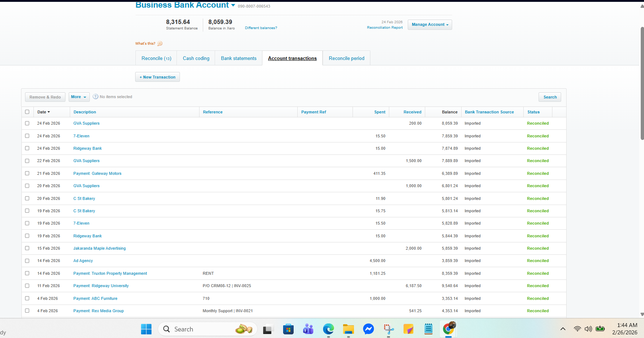
Task: Open Microsoft Teams from the taskbar
Action: coord(308,329)
